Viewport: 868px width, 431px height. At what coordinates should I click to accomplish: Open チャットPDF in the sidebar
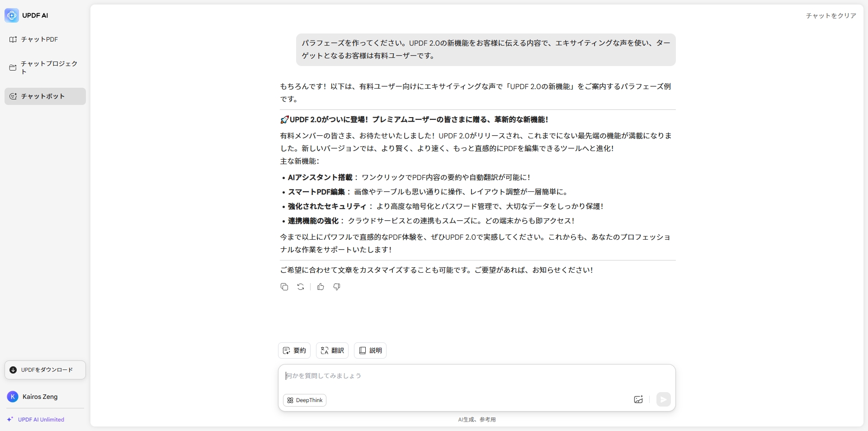[45, 39]
